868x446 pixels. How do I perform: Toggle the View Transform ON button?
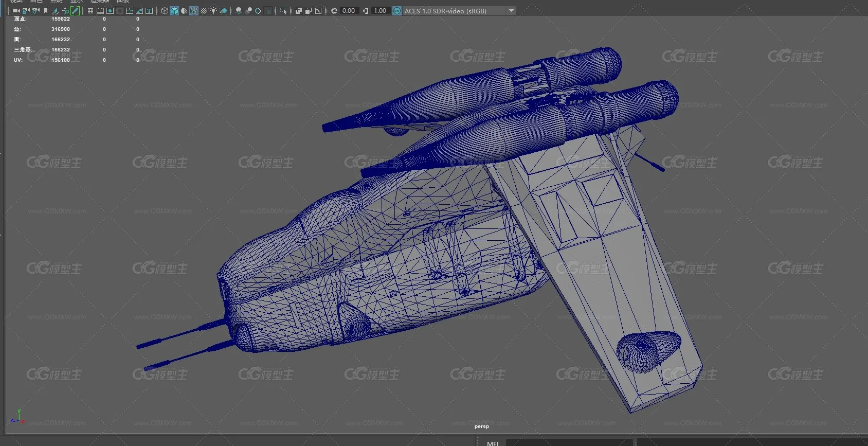(397, 11)
